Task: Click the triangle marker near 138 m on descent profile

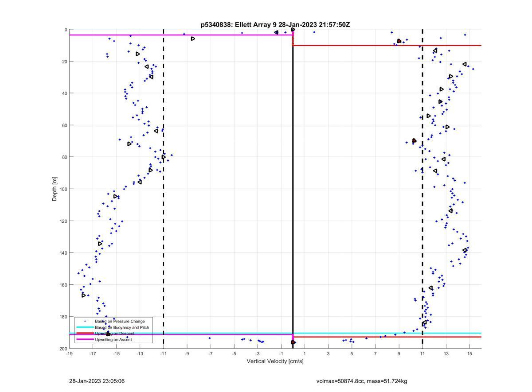Action: click(x=465, y=250)
